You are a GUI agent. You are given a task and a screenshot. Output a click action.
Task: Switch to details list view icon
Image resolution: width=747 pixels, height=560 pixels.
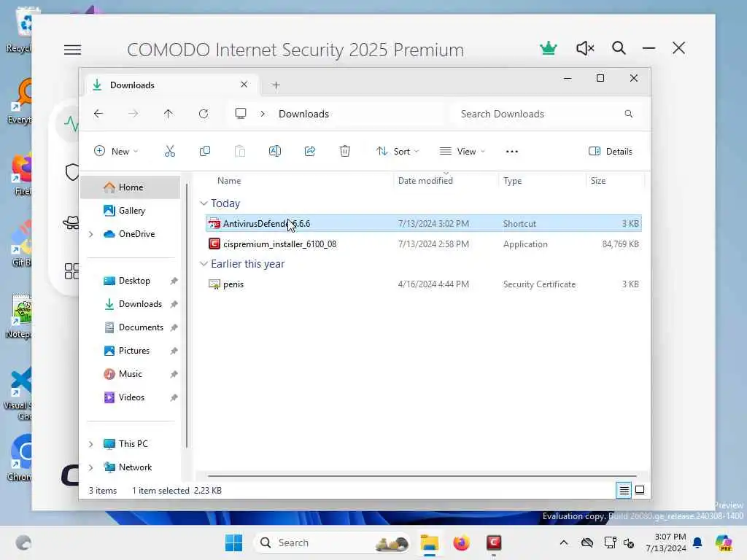624,490
